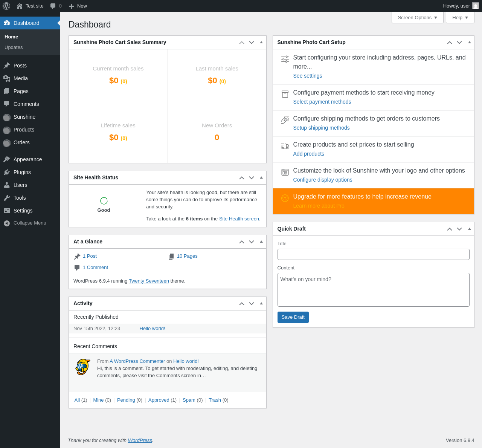Image resolution: width=482 pixels, height=448 pixels.
Task: Toggle the Site Health Status panel
Action: pyautogui.click(x=261, y=177)
